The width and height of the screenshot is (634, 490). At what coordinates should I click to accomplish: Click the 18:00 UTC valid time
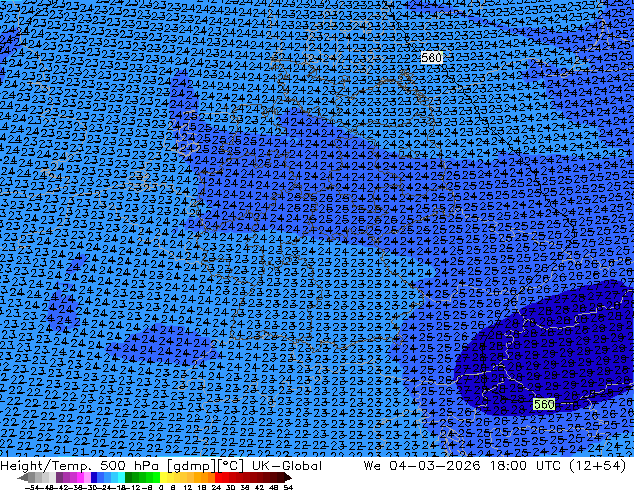[525, 466]
